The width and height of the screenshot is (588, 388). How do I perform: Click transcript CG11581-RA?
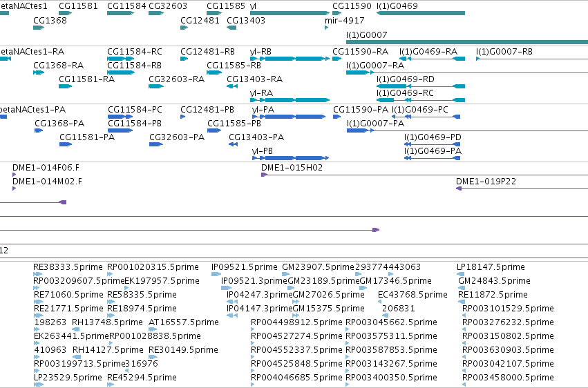tap(86, 79)
